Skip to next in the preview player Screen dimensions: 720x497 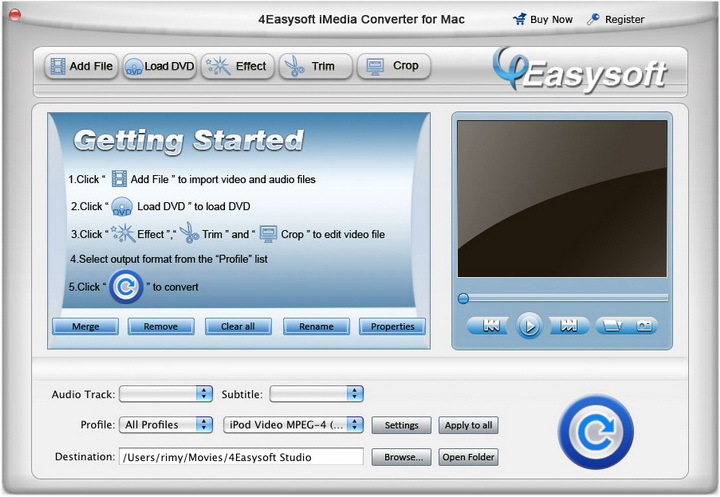(x=569, y=326)
